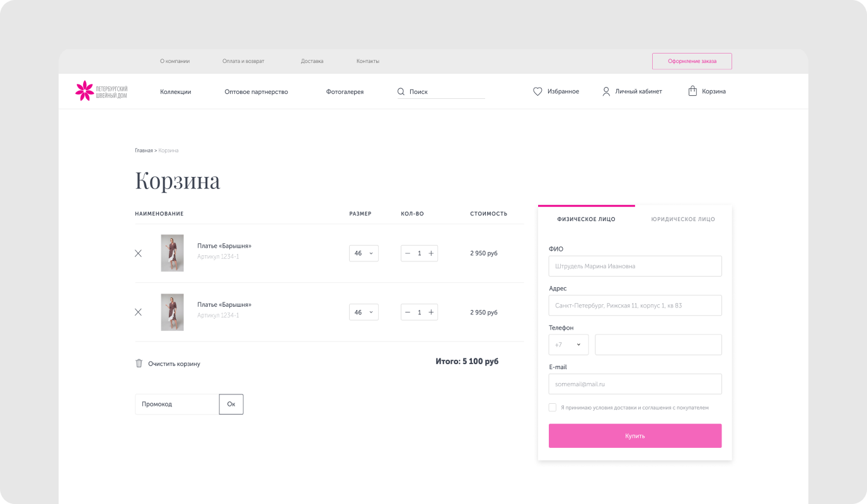
Task: Click the Итого: 5 100 руб total
Action: coord(467,362)
